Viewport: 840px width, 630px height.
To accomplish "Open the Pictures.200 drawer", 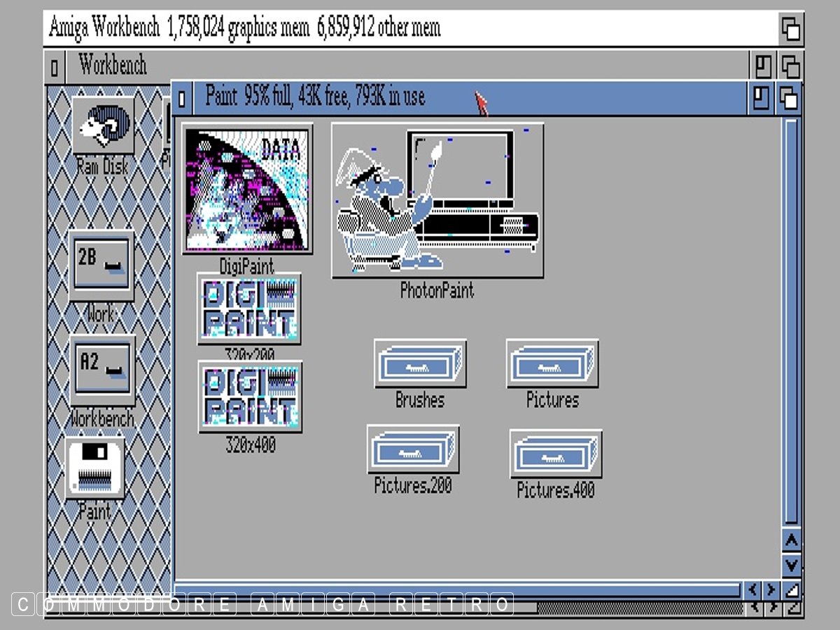I will coord(412,449).
